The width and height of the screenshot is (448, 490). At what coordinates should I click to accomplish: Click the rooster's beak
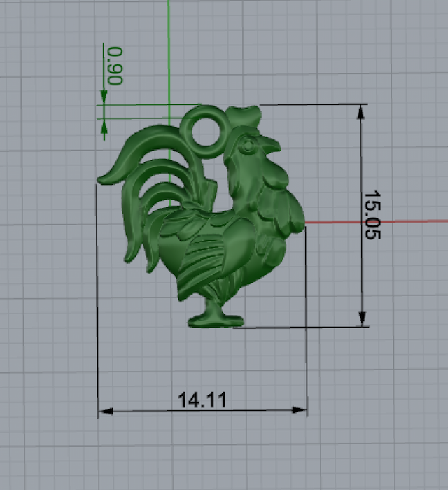pyautogui.click(x=269, y=145)
